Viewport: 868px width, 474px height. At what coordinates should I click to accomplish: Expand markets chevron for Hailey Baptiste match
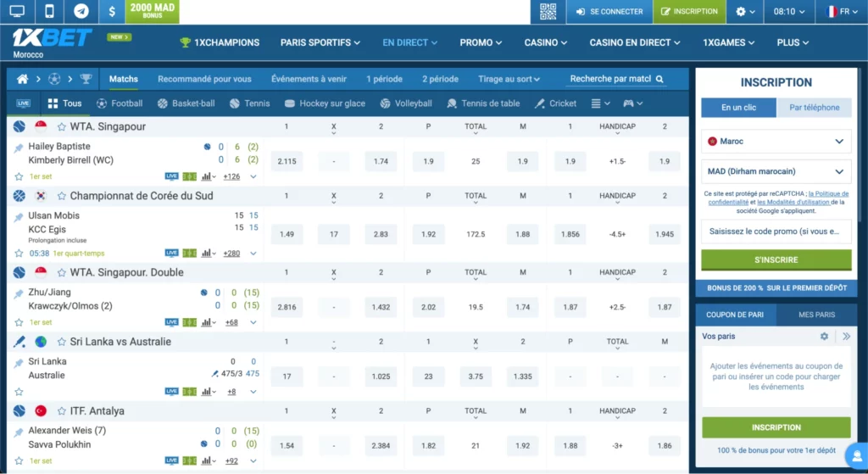tap(253, 176)
